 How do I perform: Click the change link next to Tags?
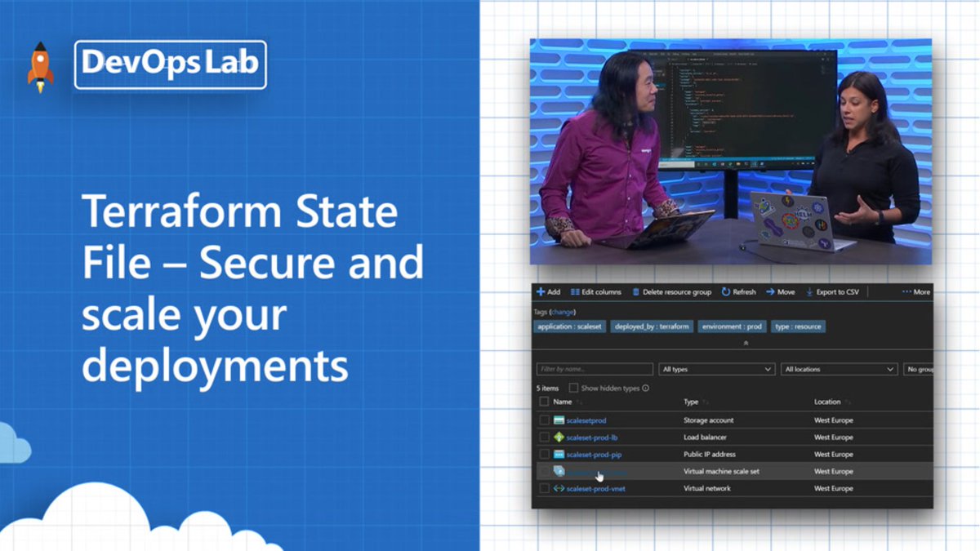563,312
